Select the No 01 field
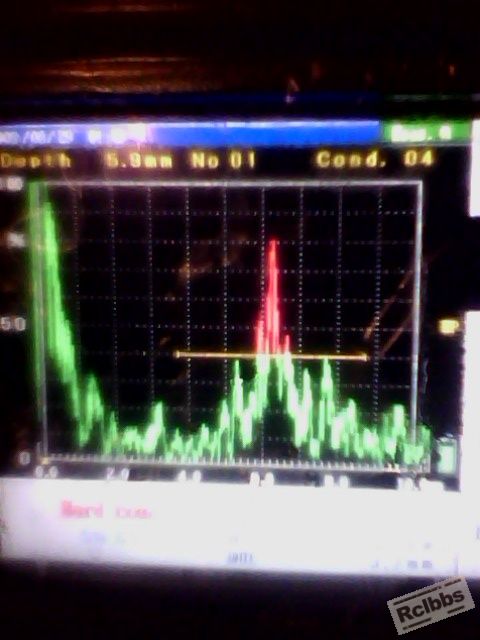Image resolution: width=480 pixels, height=640 pixels. click(223, 160)
